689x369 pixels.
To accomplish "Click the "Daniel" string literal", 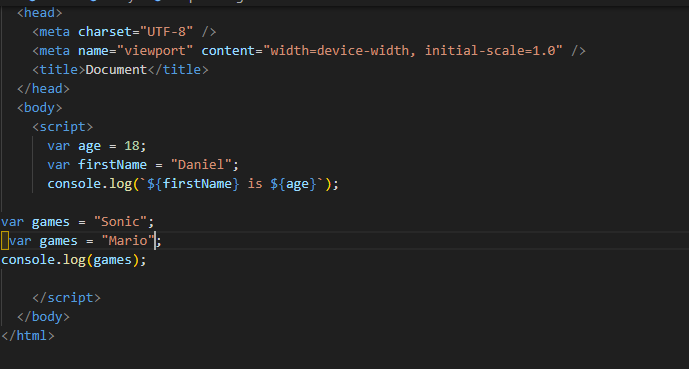I will click(x=201, y=164).
